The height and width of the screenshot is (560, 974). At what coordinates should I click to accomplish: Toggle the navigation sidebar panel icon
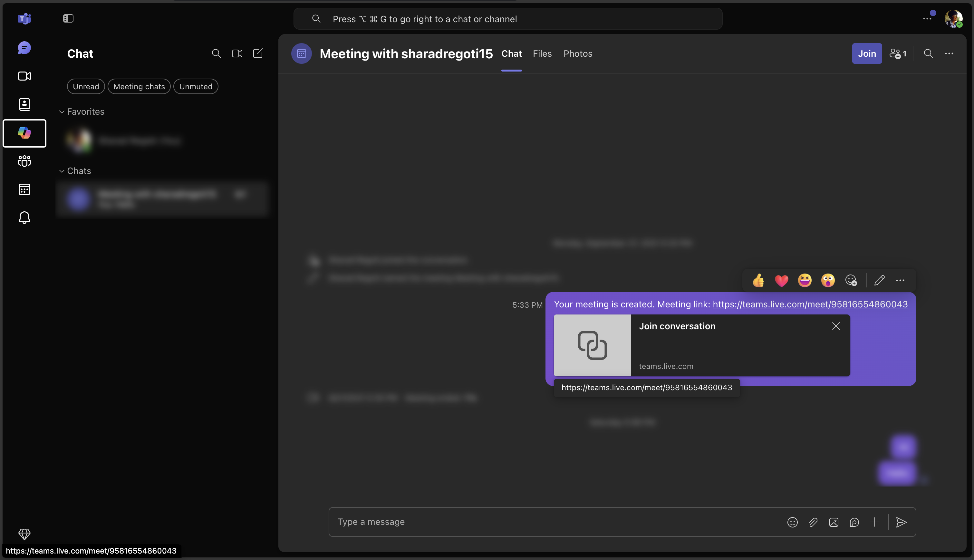[x=68, y=18]
